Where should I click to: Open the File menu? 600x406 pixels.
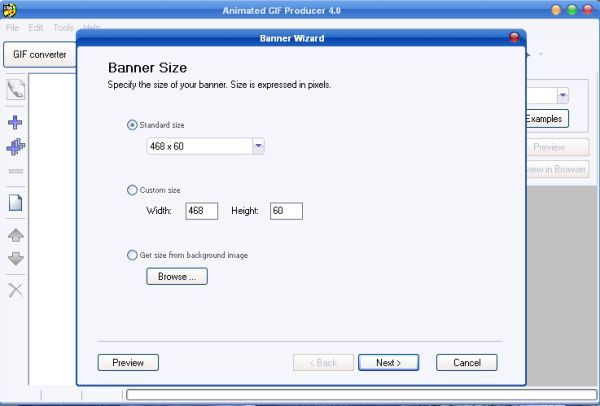tap(12, 28)
